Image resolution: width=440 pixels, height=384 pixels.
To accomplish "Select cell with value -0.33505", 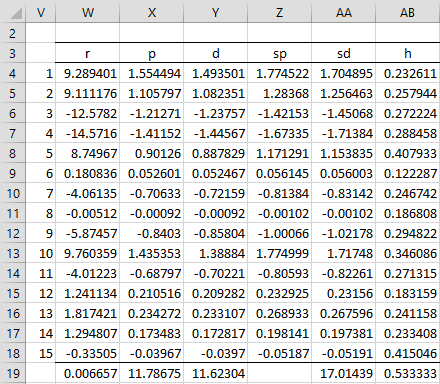I will (x=88, y=353).
